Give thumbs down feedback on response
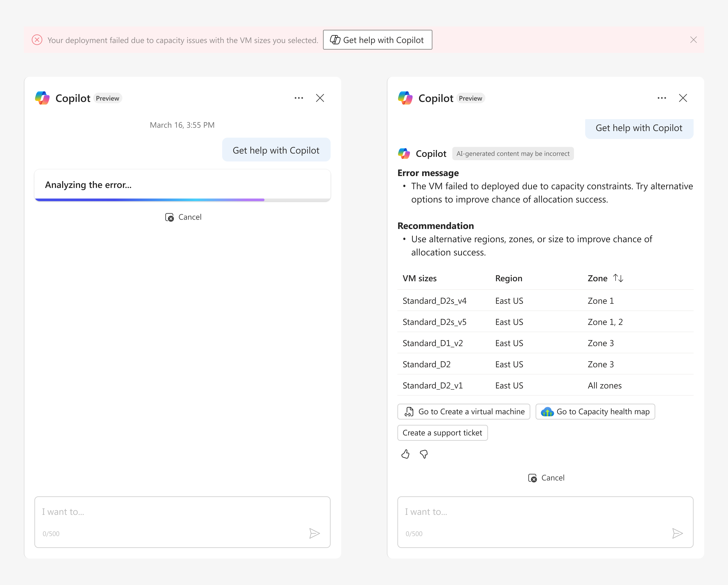The width and height of the screenshot is (728, 585). [x=424, y=454]
